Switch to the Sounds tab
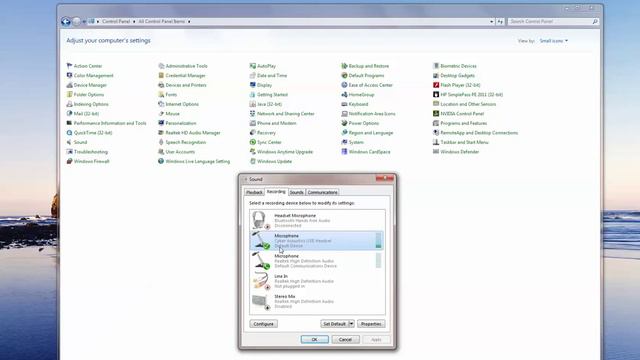This screenshot has height=360, width=640. point(297,192)
